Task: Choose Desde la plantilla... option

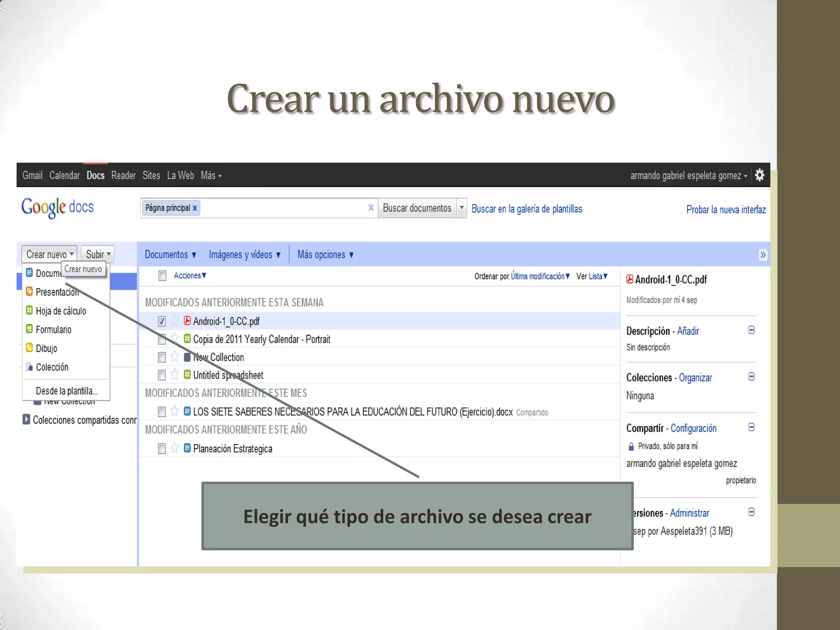Action: 66,391
